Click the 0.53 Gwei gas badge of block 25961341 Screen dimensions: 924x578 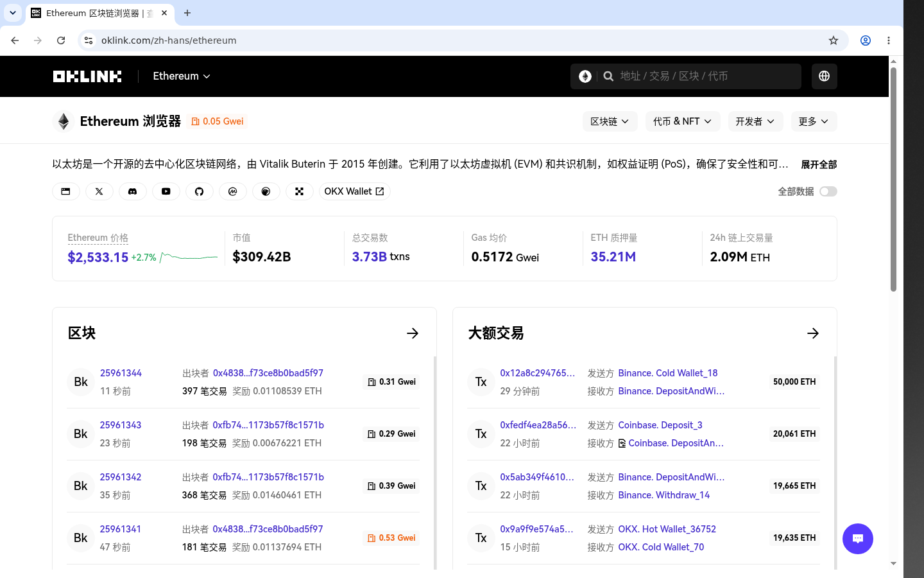tap(391, 538)
